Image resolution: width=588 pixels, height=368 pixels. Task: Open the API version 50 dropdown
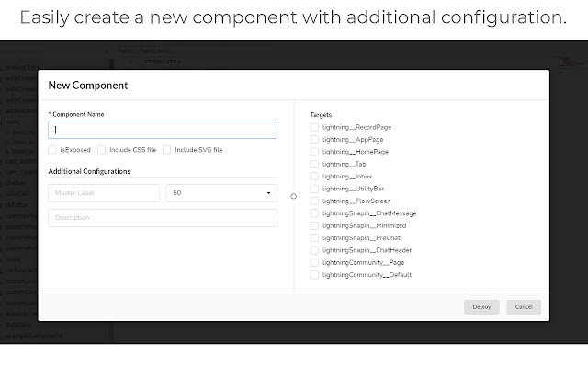coord(221,193)
